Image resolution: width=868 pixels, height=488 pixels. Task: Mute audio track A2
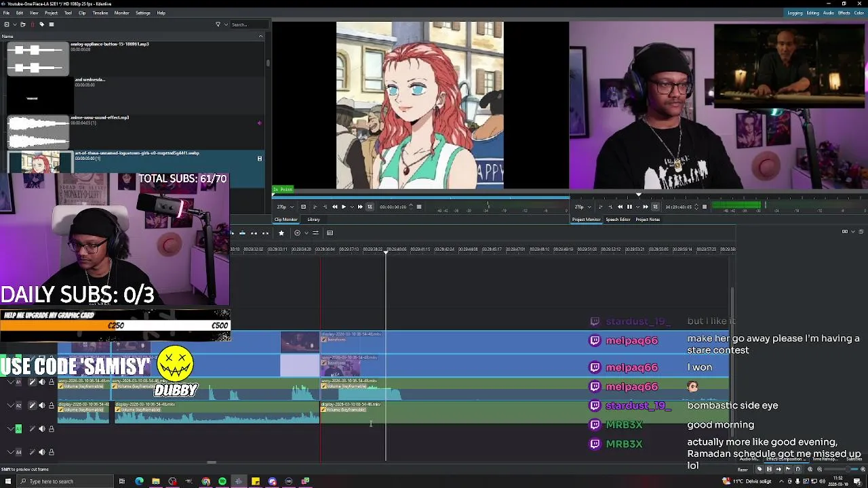42,405
